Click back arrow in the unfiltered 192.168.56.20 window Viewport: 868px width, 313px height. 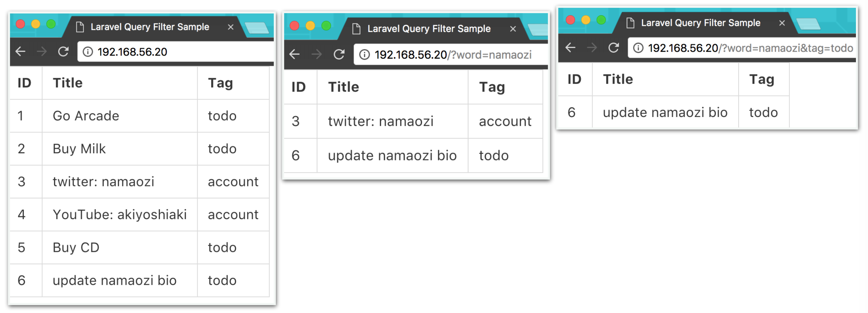tap(21, 52)
